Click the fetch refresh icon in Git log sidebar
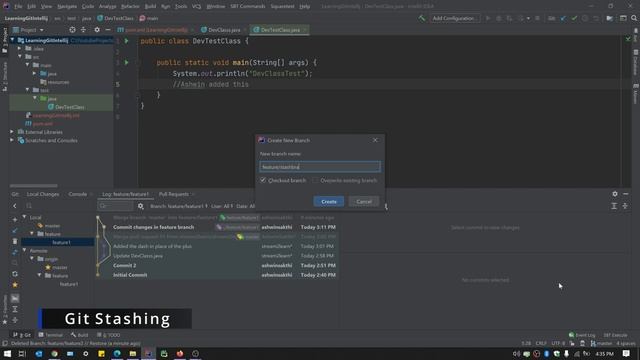The height and width of the screenshot is (360, 640). click(15, 274)
